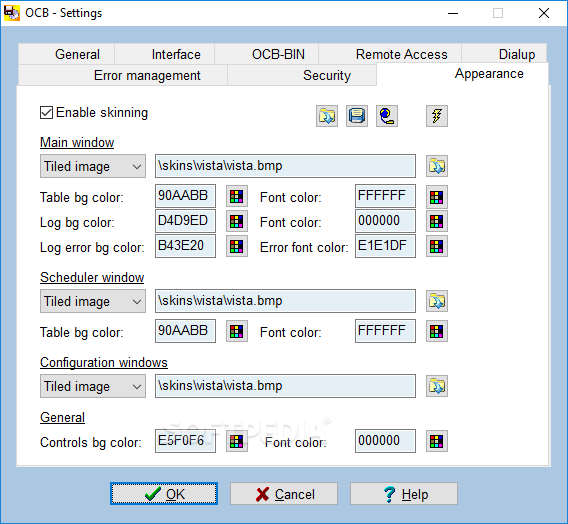Click the lightning bolt apply icon
Viewport: 568px width, 524px height.
coord(437,116)
